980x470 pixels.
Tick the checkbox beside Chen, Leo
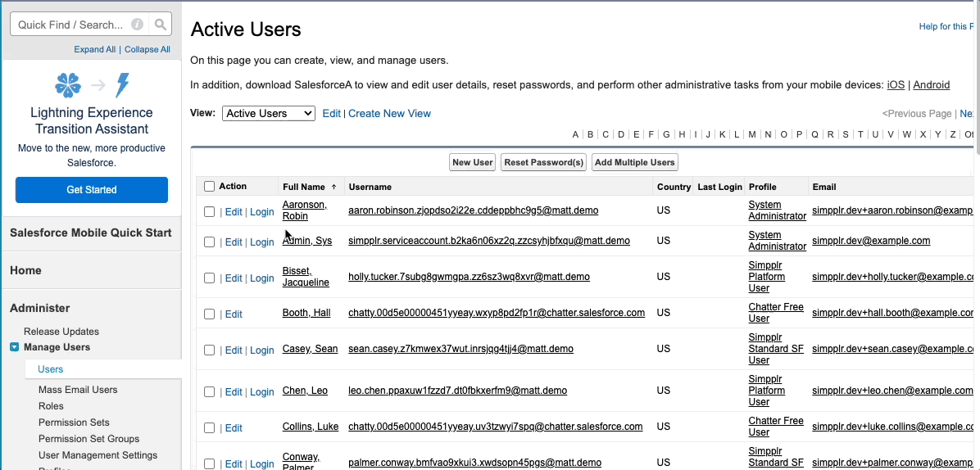[x=210, y=392]
